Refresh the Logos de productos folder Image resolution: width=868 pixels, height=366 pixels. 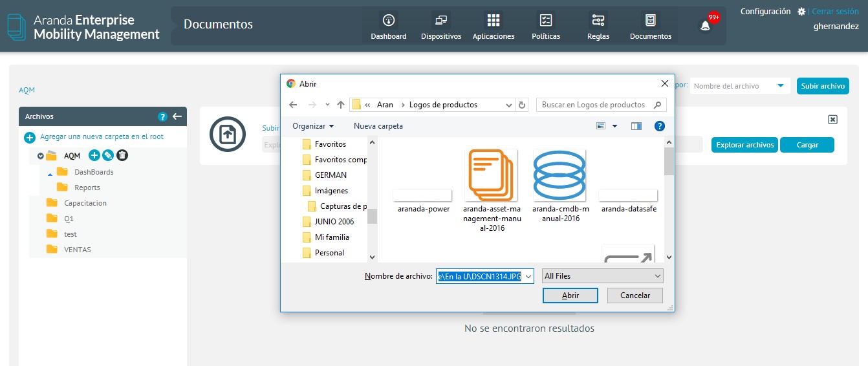tap(523, 105)
